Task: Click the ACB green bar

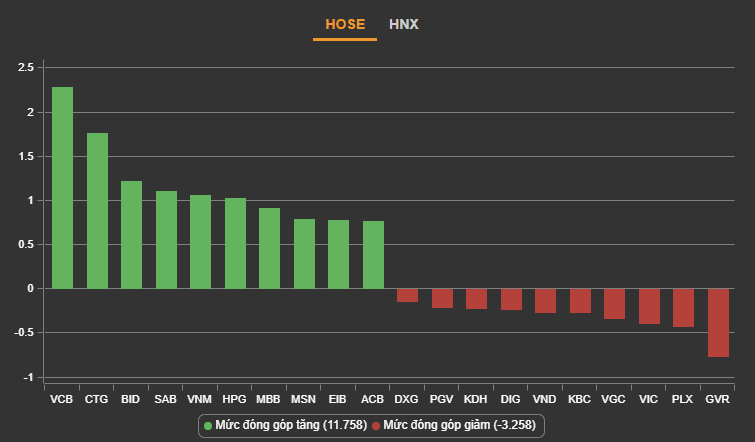Action: 373,255
